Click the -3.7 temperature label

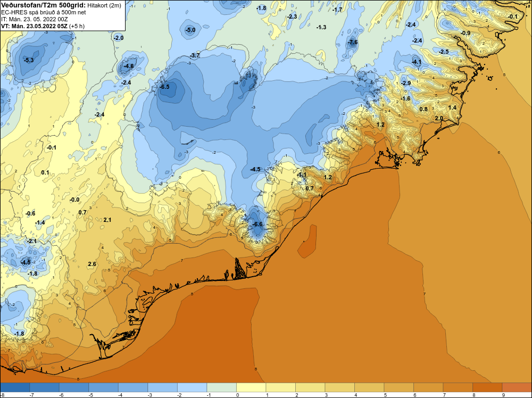(x=195, y=56)
